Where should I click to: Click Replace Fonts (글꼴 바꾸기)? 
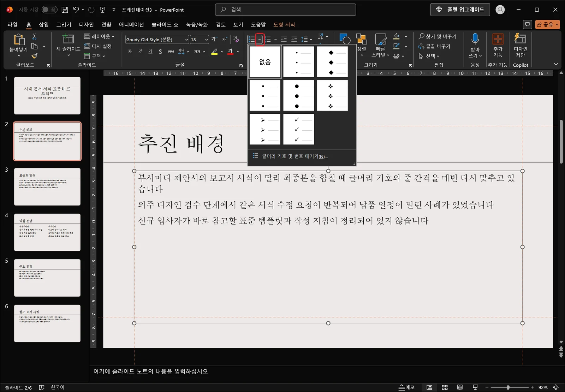click(x=434, y=46)
